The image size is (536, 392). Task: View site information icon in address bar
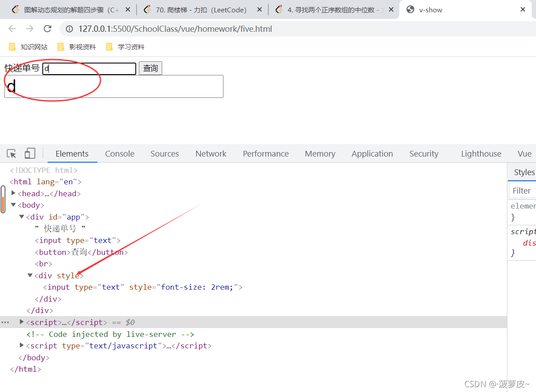point(70,29)
